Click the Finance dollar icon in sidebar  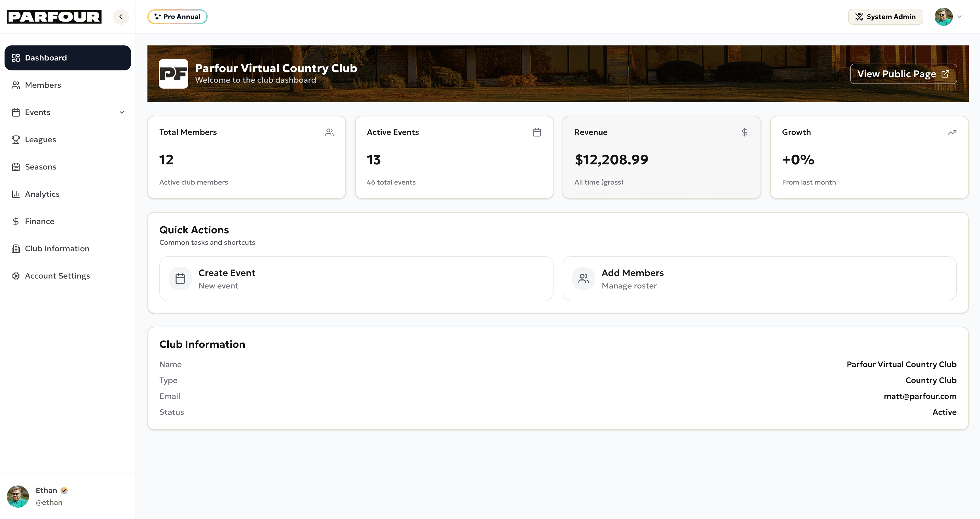pos(16,221)
